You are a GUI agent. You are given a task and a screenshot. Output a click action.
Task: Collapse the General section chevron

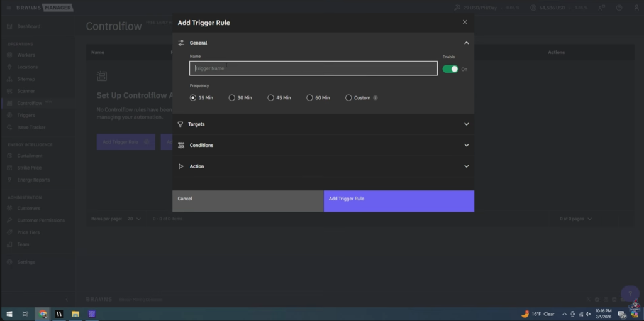click(x=466, y=43)
